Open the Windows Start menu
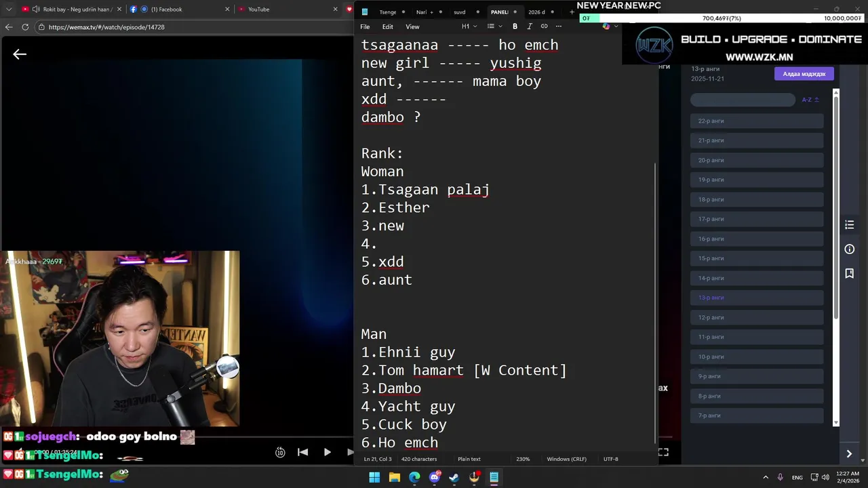The image size is (868, 488). point(374,477)
